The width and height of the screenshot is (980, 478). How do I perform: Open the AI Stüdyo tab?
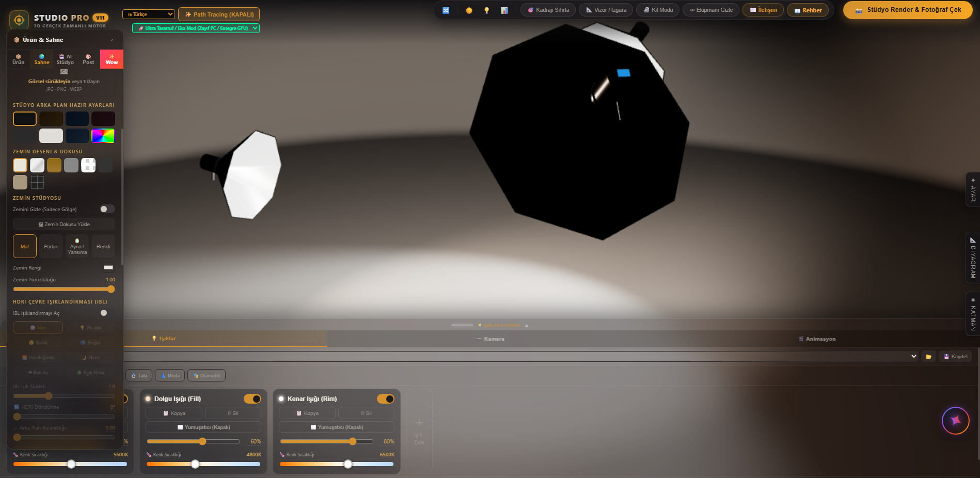tap(65, 59)
